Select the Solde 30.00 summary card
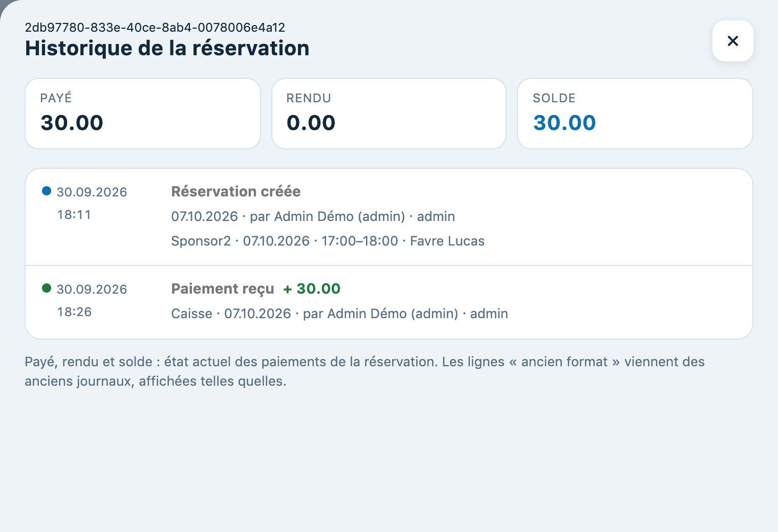This screenshot has height=532, width=778. click(x=635, y=114)
